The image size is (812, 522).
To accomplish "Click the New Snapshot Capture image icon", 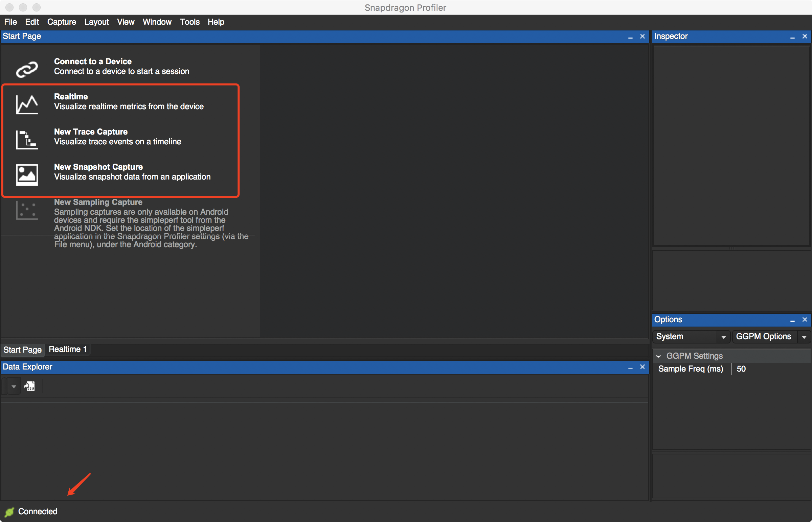I will pos(27,174).
